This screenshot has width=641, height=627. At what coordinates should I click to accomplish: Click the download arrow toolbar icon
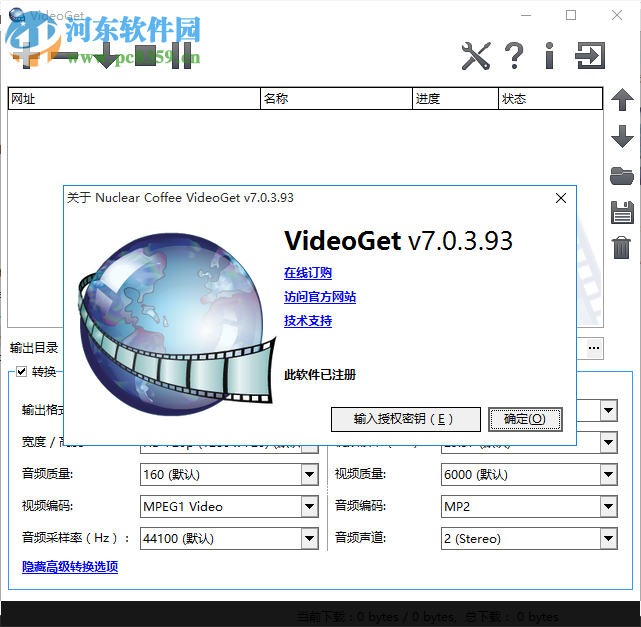point(107,56)
